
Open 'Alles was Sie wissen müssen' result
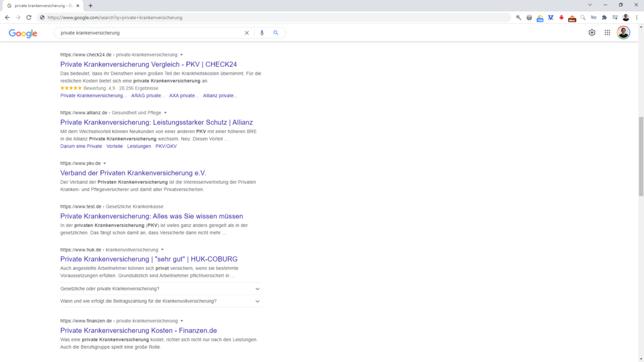point(152,216)
